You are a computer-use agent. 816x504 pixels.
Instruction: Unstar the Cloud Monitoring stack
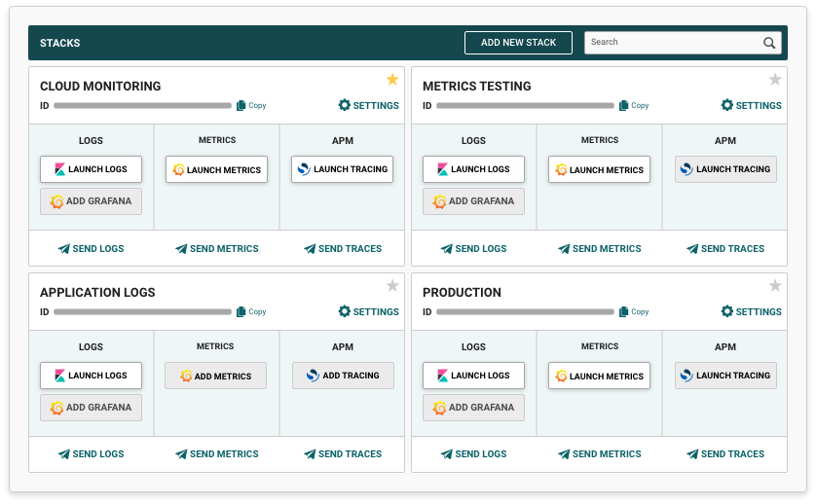[x=392, y=79]
